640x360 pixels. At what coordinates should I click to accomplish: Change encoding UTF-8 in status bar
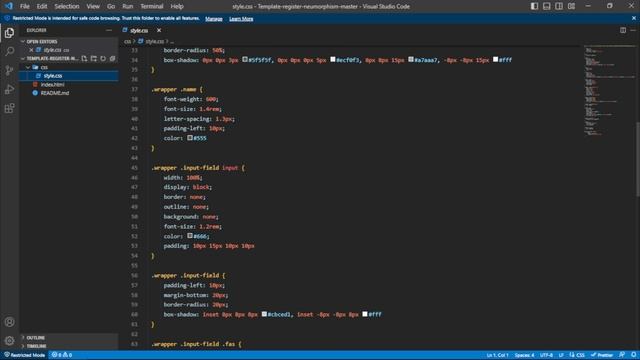coord(546,355)
